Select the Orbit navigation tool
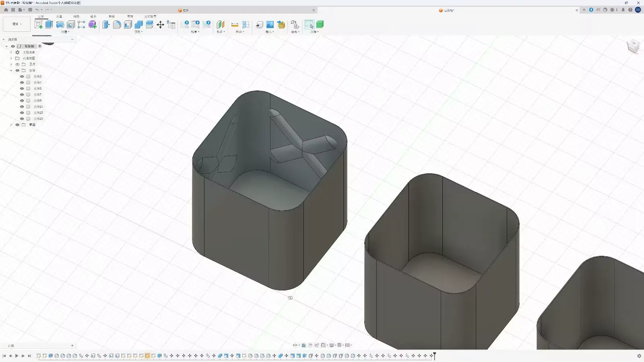Screen dimensions: 644x362 [295, 345]
